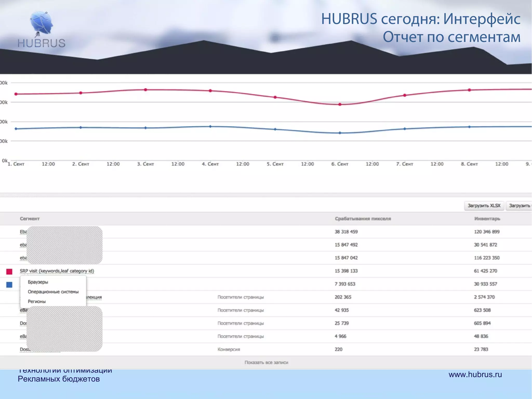Viewport: 532px width, 399px height.
Task: Click red line data point at 6. Сент
Action: click(340, 104)
